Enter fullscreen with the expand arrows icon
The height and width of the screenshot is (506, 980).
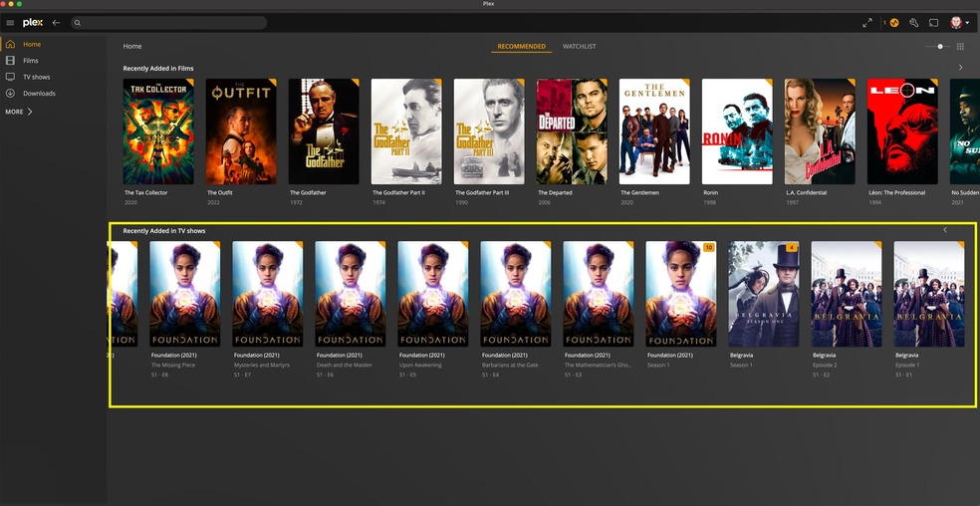866,23
